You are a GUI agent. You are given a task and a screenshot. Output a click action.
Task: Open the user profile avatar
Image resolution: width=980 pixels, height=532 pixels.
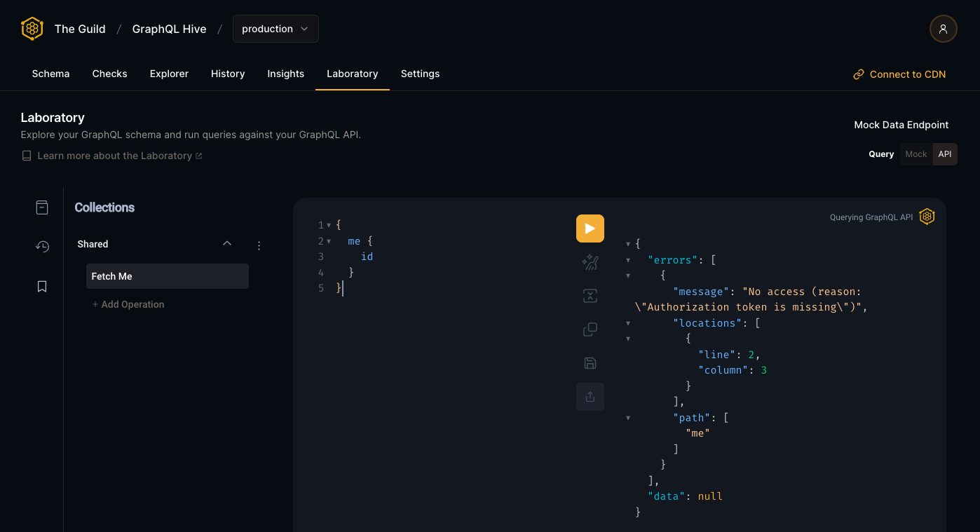(x=943, y=29)
